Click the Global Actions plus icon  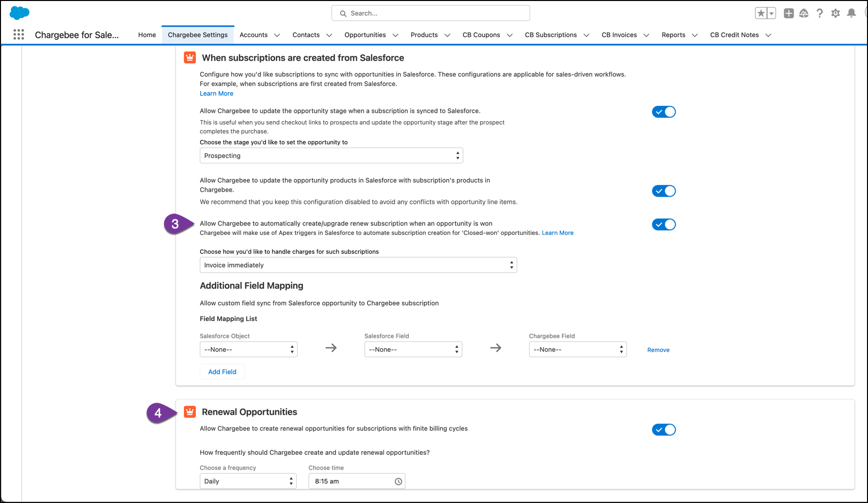point(789,13)
